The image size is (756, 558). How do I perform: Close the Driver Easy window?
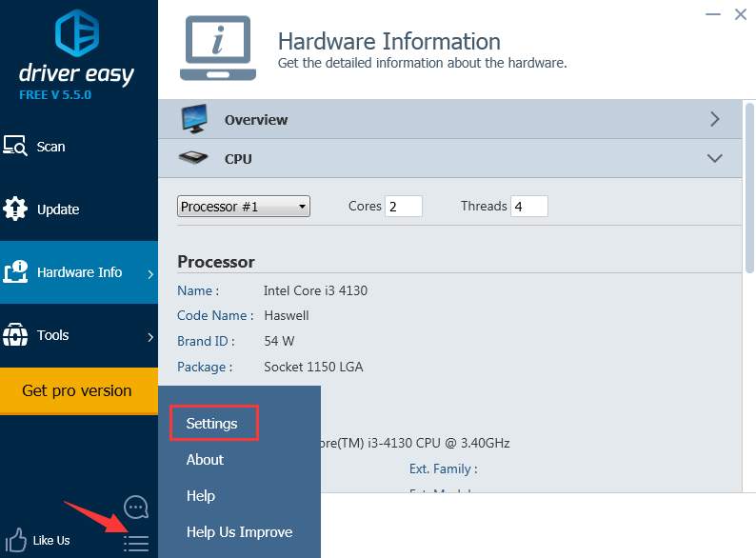coord(741,14)
